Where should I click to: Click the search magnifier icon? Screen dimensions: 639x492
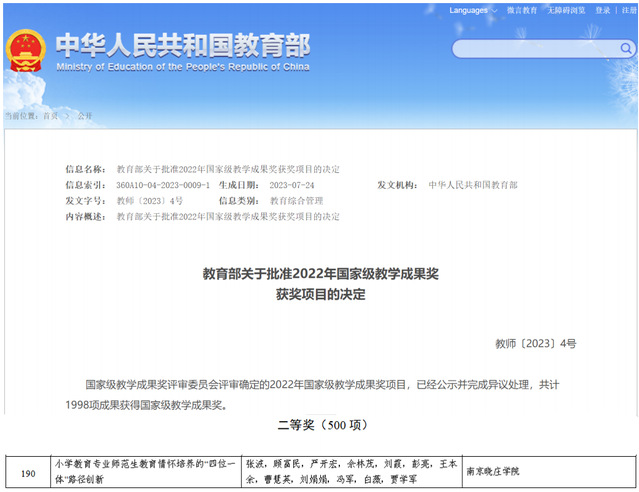(x=626, y=49)
